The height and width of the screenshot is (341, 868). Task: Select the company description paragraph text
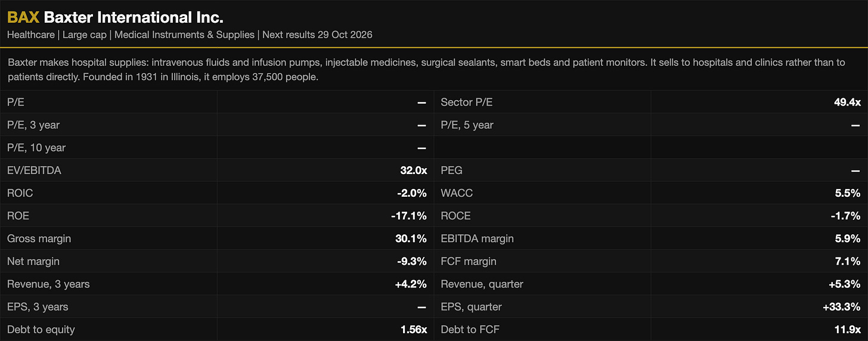pos(426,70)
